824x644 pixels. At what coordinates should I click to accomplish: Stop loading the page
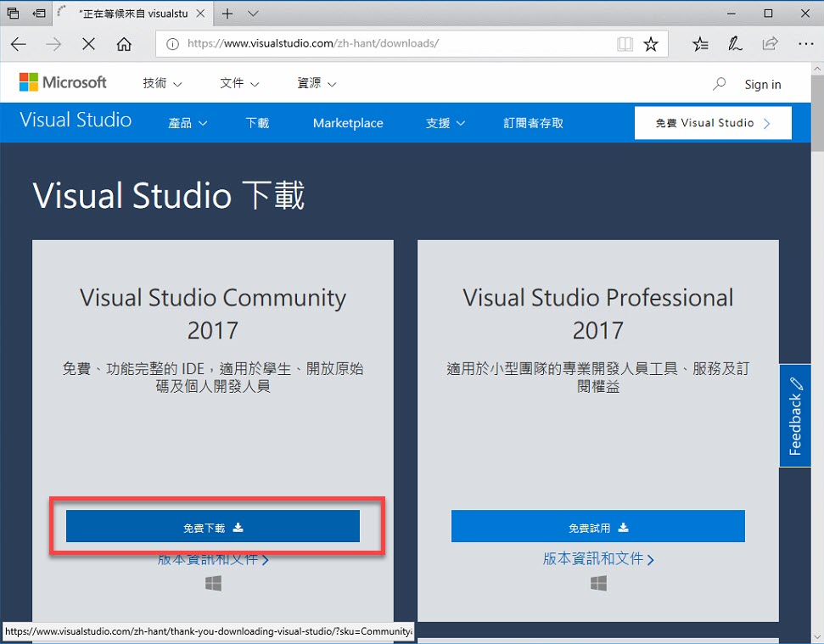pos(89,43)
